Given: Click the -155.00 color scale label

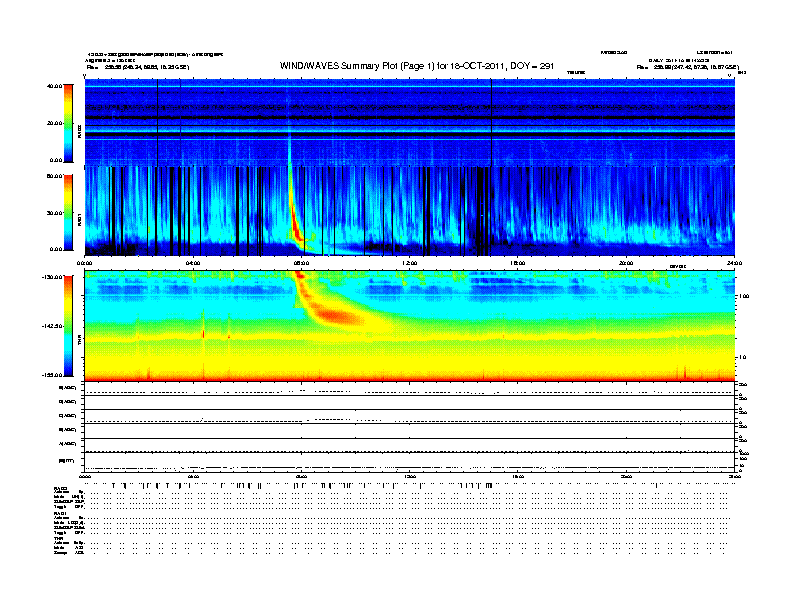Looking at the screenshot, I should click(x=52, y=375).
